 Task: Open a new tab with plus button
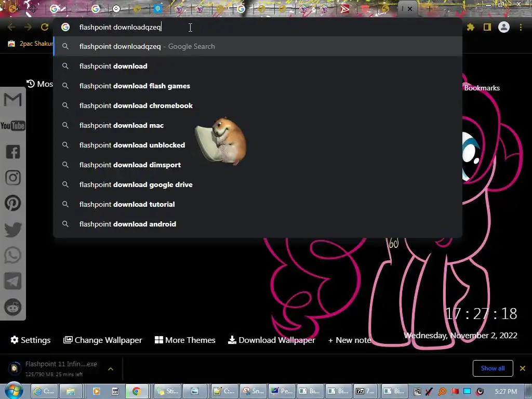pyautogui.click(x=429, y=9)
